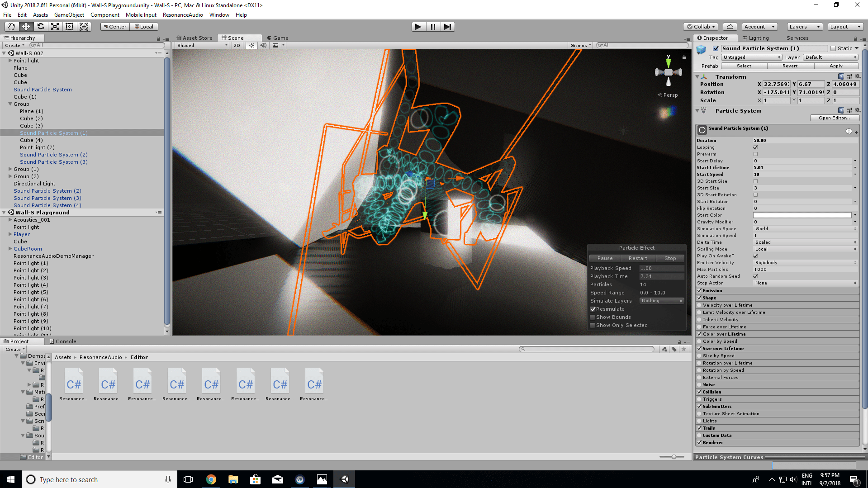Viewport: 868px width, 488px height.
Task: Open the Layers dropdown
Action: (804, 27)
